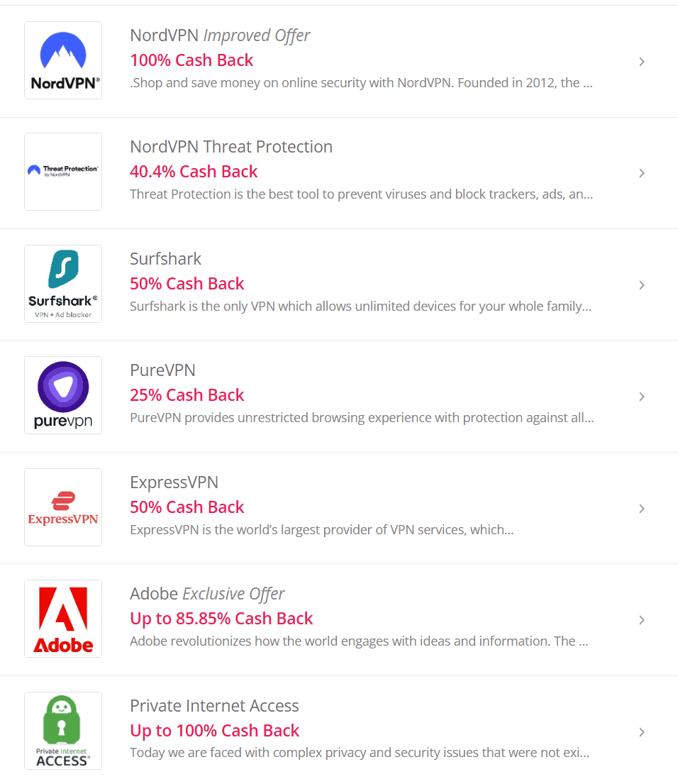Expand the Surfshark offer chevron

click(641, 285)
